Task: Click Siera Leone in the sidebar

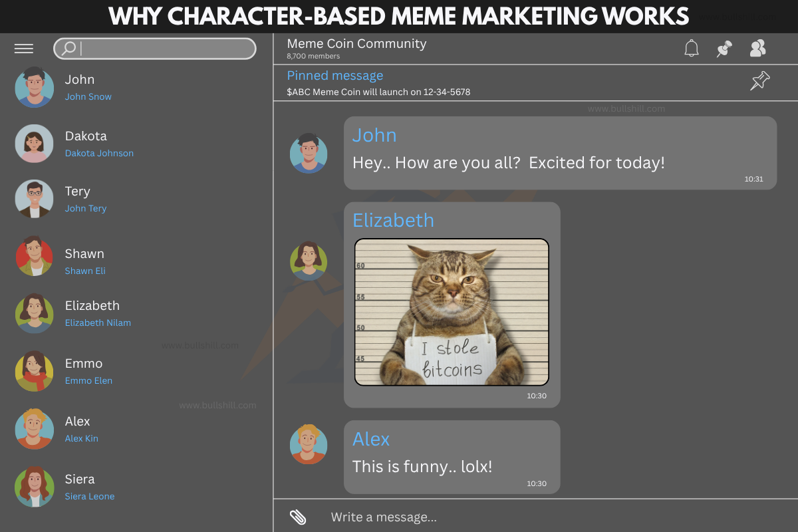Action: 89,496
